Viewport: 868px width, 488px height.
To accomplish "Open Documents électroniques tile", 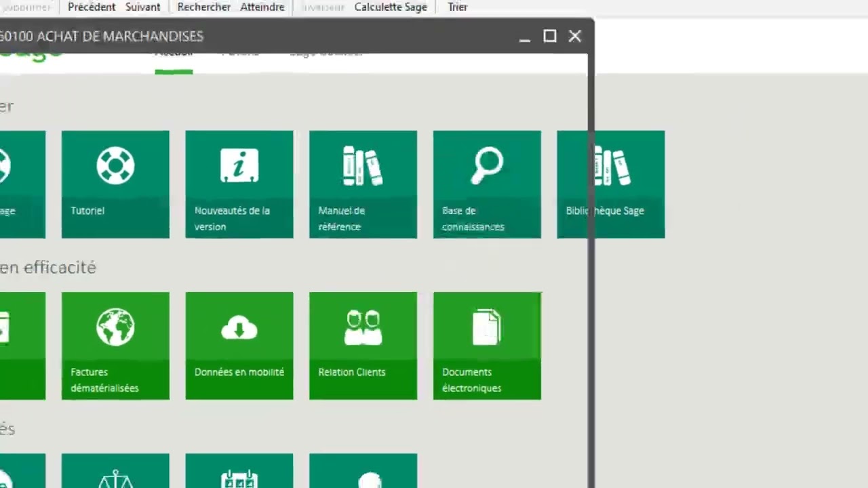I will pos(487,346).
